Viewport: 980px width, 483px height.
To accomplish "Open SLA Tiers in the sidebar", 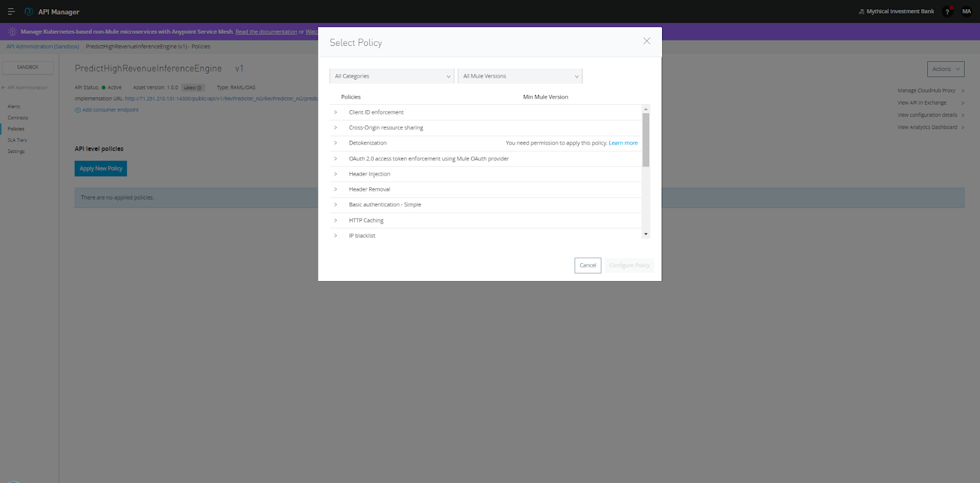I will (17, 140).
